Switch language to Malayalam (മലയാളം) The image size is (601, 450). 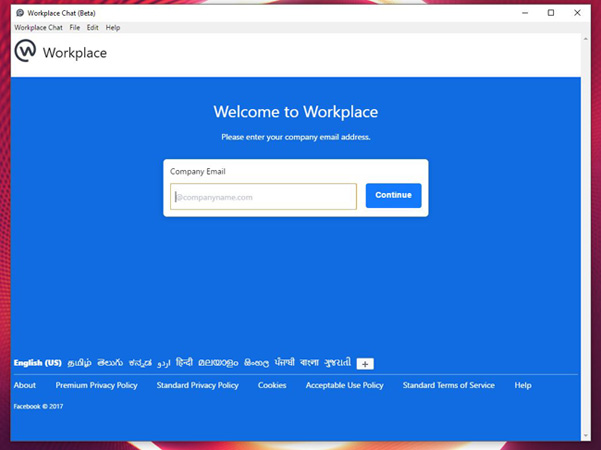(x=218, y=363)
